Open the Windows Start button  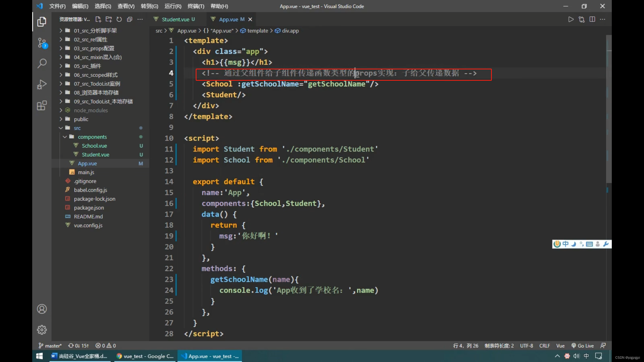[x=39, y=356]
